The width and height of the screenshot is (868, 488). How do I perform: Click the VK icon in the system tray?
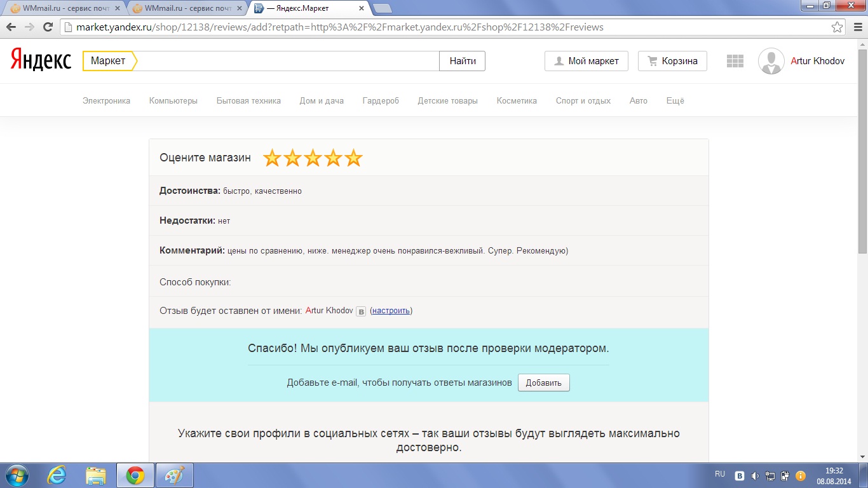pyautogui.click(x=740, y=475)
